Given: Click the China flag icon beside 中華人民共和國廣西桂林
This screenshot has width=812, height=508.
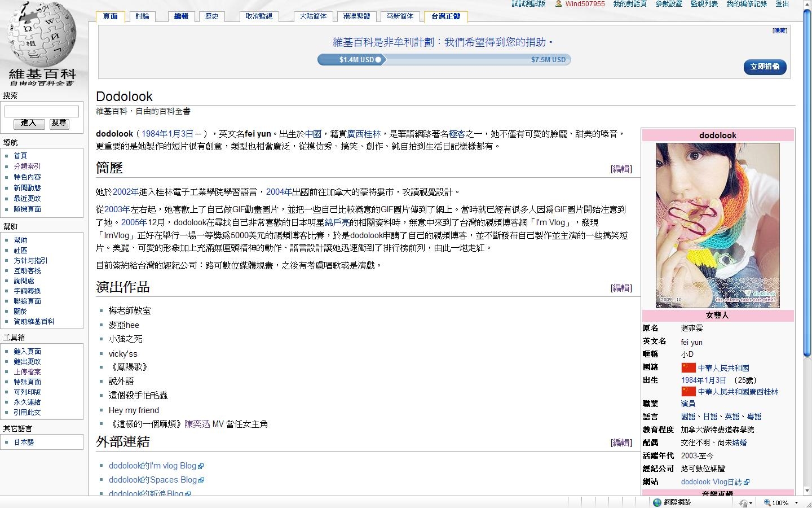Looking at the screenshot, I should [689, 392].
